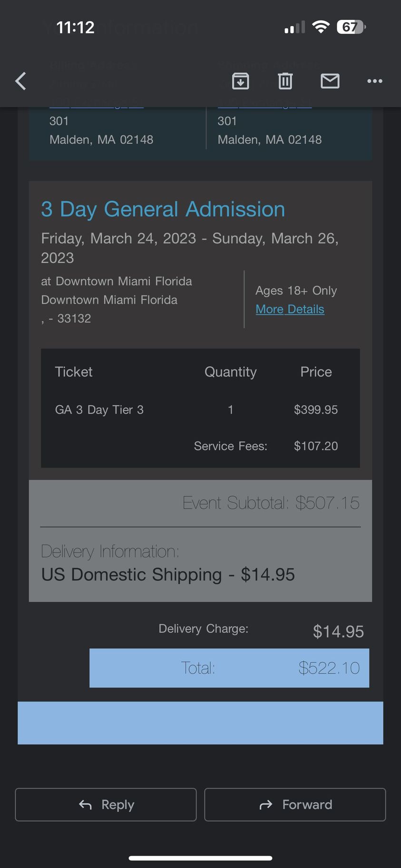Tap the $107.20 Service Fees amount
Viewport: 401px width, 868px height.
click(316, 446)
